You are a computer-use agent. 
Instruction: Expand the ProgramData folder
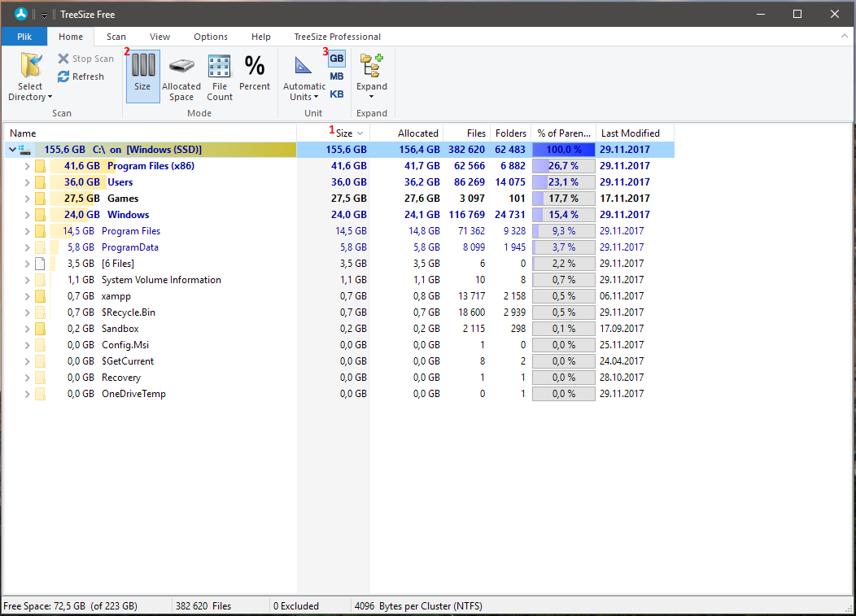[x=27, y=247]
